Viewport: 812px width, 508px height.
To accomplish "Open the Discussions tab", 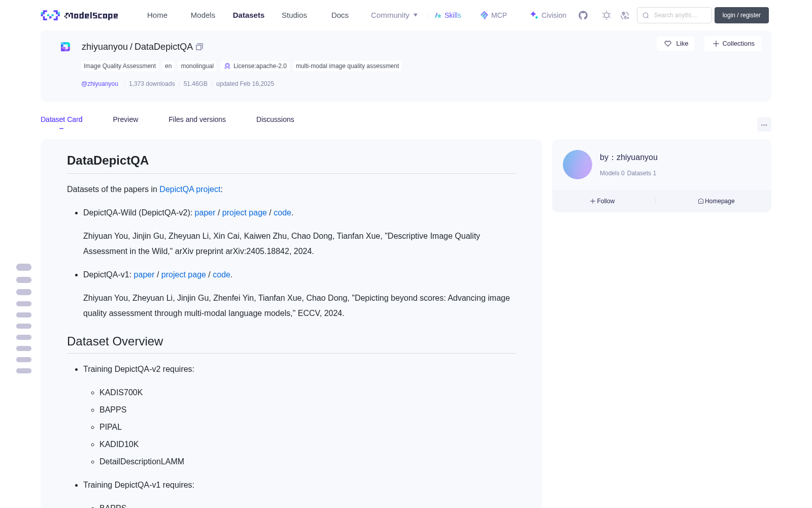I will pos(275,119).
